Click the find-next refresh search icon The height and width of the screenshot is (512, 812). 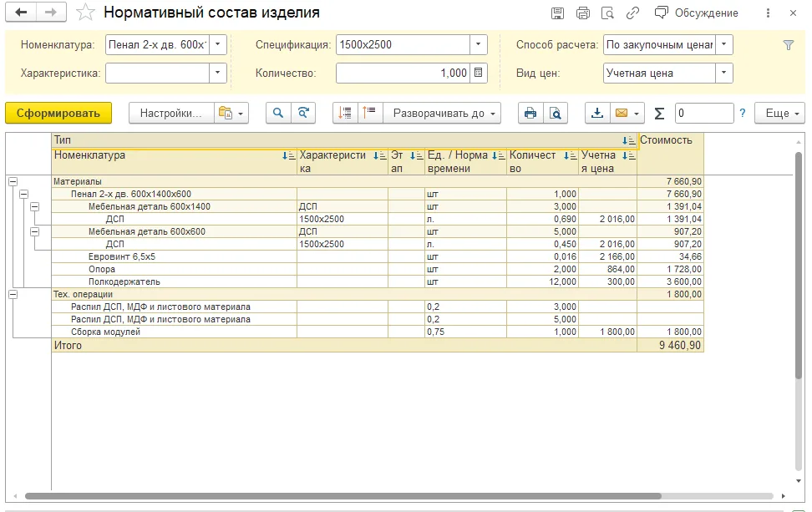[x=303, y=113]
